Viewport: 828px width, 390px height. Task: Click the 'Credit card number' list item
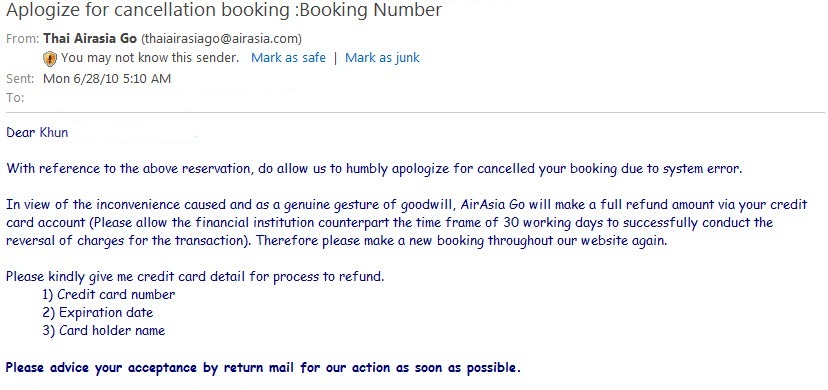tap(109, 294)
